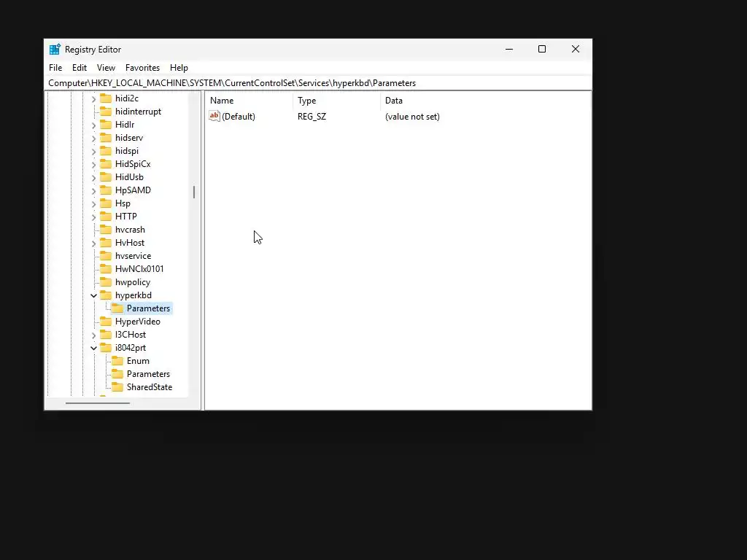Image resolution: width=747 pixels, height=560 pixels.
Task: Collapse the i8042prt tree node
Action: (94, 348)
